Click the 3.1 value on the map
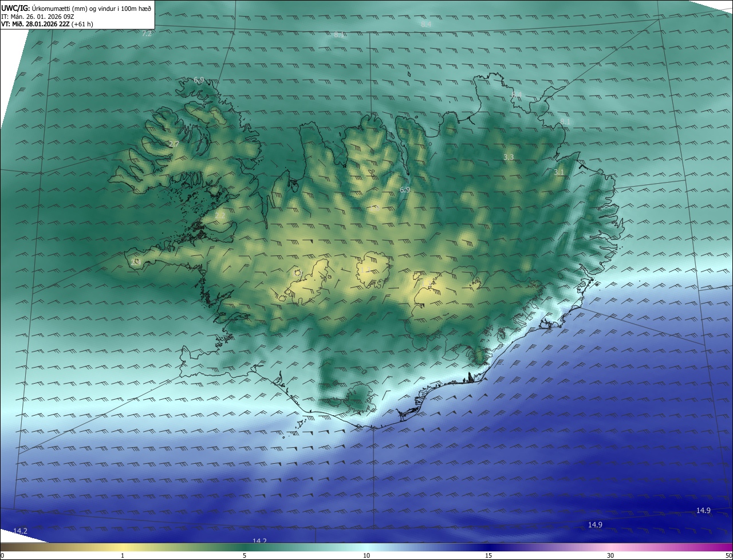Image resolution: width=733 pixels, height=560 pixels. [559, 172]
